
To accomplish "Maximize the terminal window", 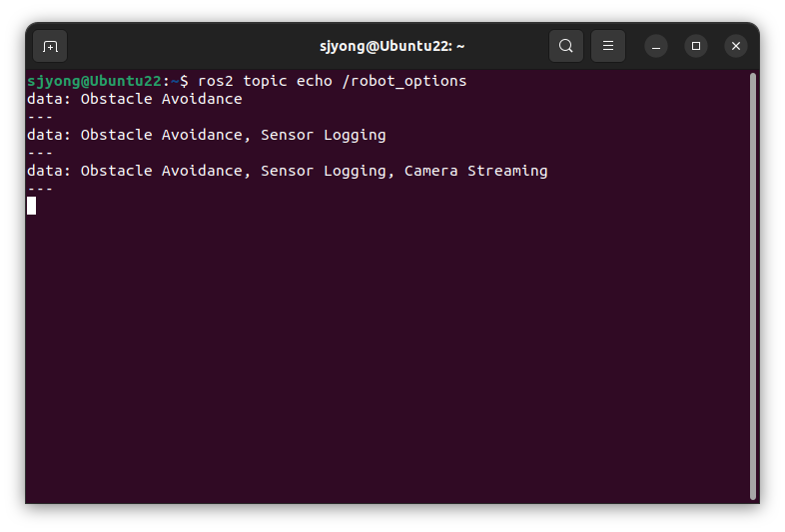I will (x=696, y=46).
